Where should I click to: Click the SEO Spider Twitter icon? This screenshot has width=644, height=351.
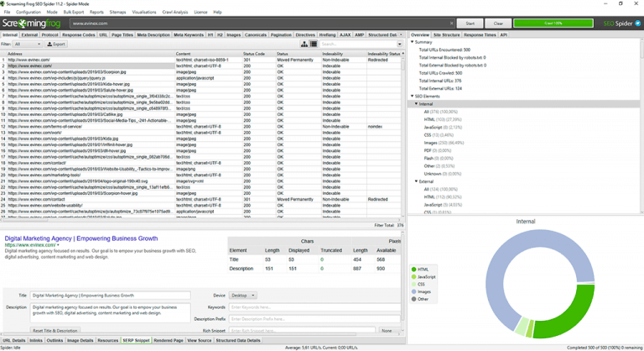coord(638,24)
